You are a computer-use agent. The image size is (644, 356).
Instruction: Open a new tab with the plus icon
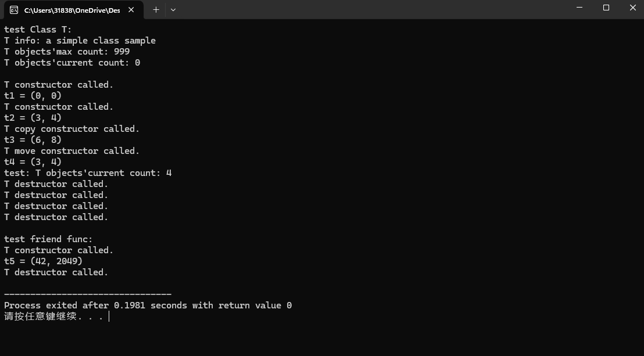(x=156, y=10)
